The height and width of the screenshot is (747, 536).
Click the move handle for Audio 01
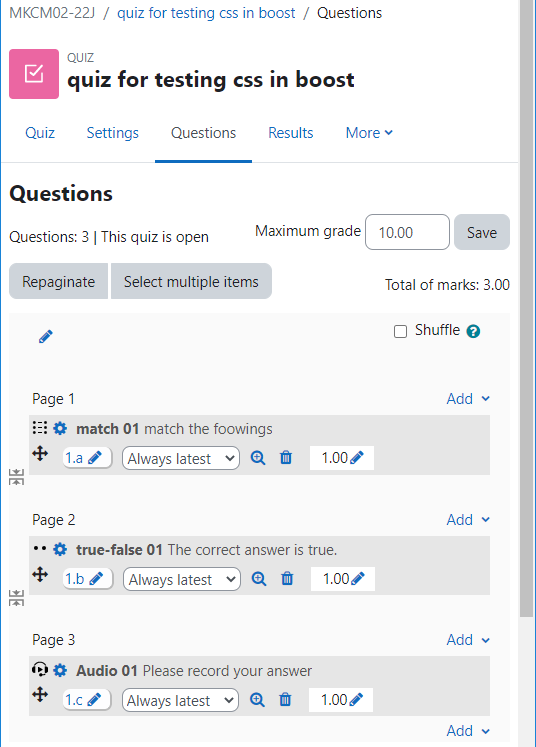[40, 694]
